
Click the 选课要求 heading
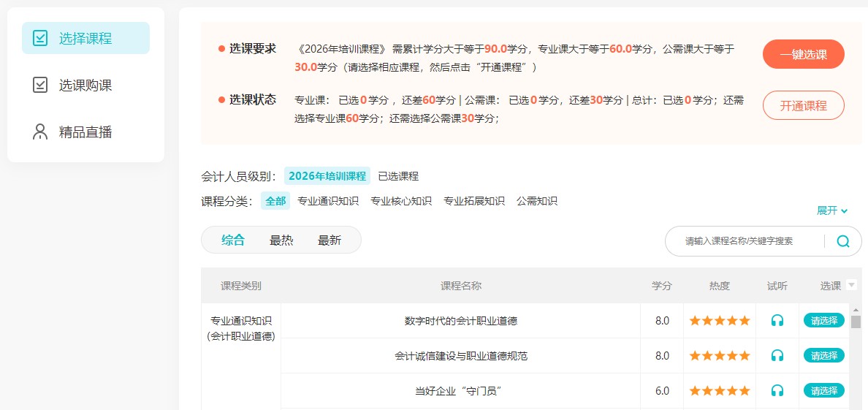click(x=253, y=49)
